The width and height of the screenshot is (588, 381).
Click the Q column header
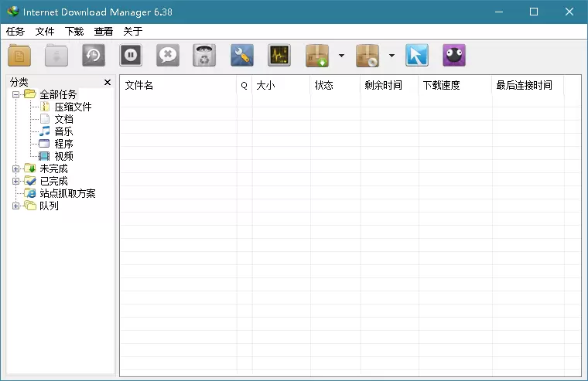pyautogui.click(x=244, y=86)
